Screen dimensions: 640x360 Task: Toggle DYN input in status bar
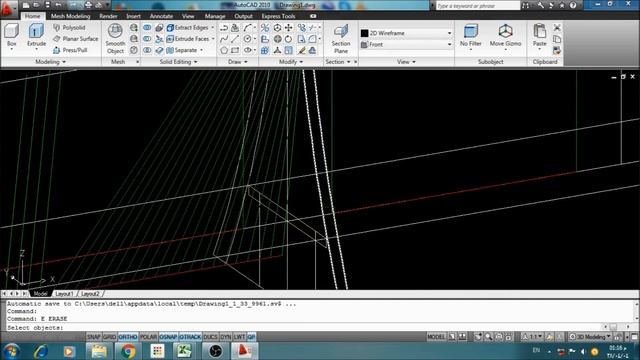coord(226,337)
